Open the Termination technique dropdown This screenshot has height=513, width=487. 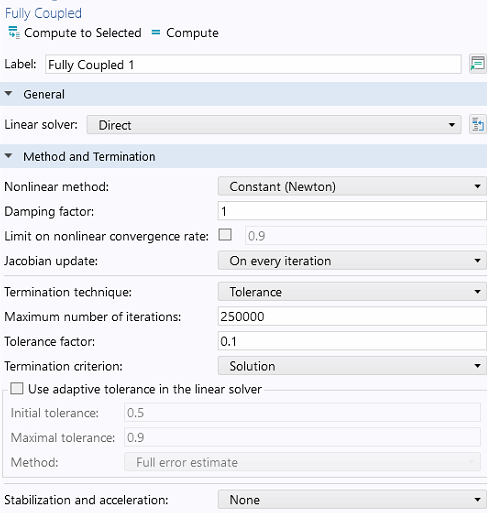point(352,292)
